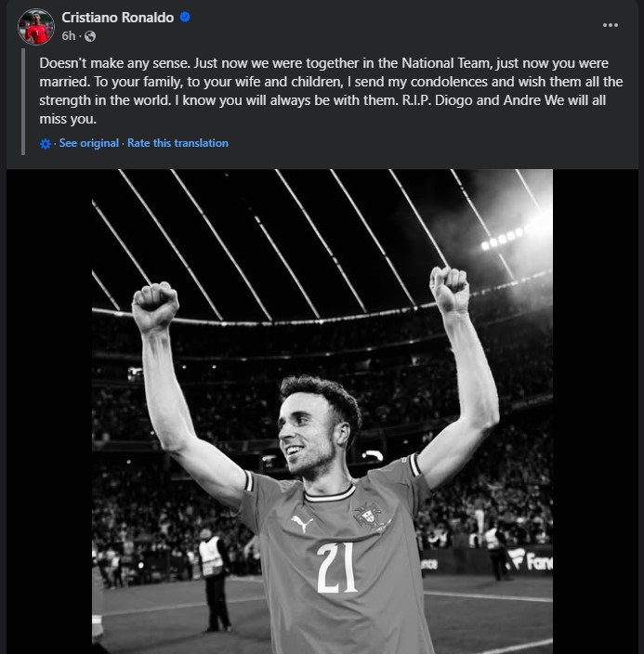
Task: Click Rate this translation
Action: point(177,143)
